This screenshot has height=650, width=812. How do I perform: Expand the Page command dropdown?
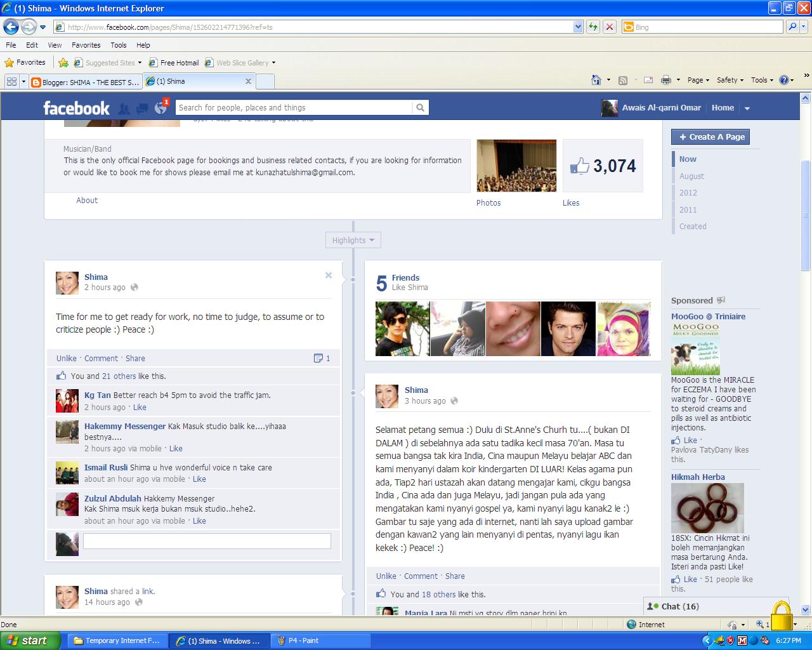(698, 80)
